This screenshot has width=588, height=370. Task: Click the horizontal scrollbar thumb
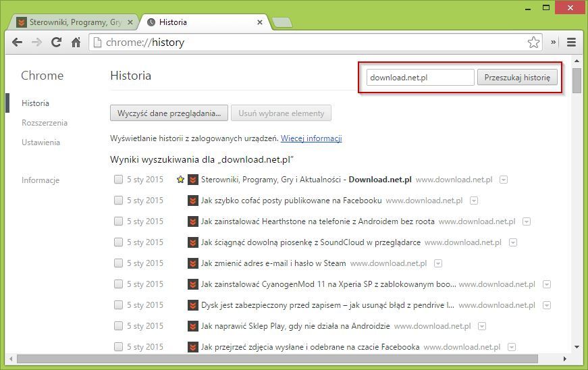coord(277,359)
